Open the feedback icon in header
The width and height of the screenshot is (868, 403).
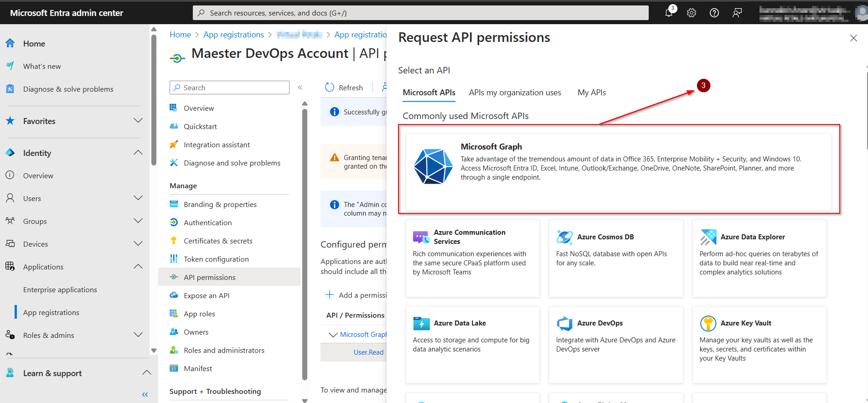tap(737, 13)
